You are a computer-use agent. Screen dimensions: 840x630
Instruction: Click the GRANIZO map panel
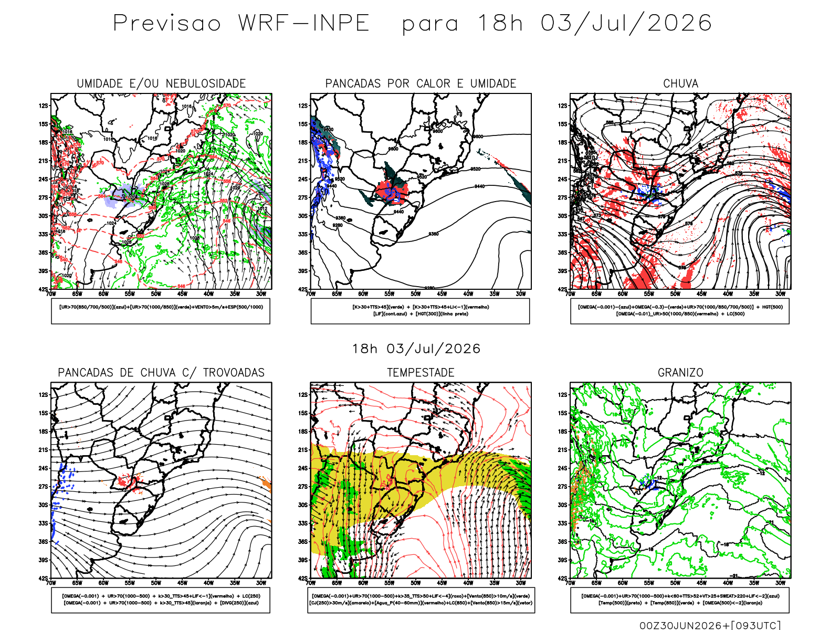680,480
